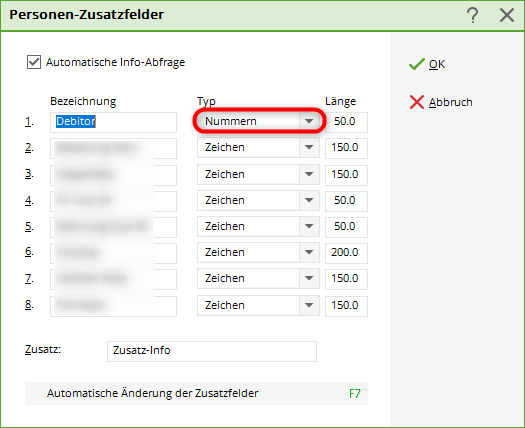
Task: Open help via the question mark icon
Action: tap(472, 15)
